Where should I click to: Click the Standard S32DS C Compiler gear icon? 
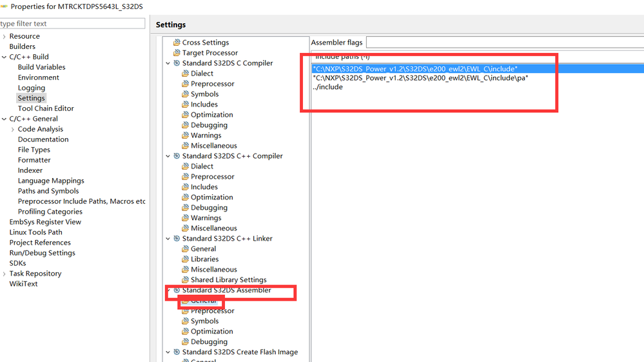coord(177,63)
